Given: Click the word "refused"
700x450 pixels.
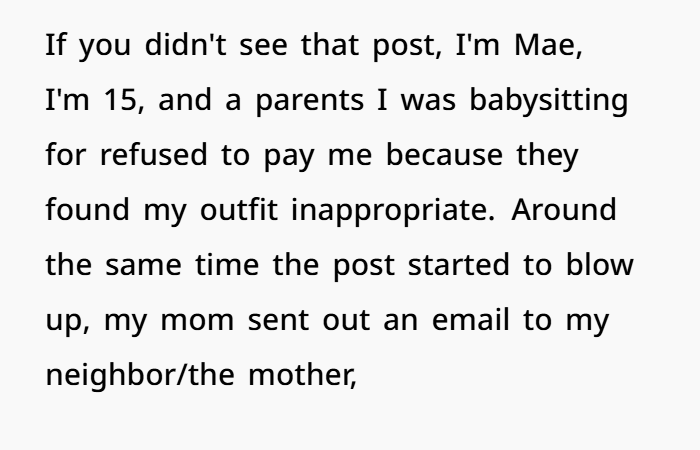Looking at the screenshot, I should tap(154, 155).
